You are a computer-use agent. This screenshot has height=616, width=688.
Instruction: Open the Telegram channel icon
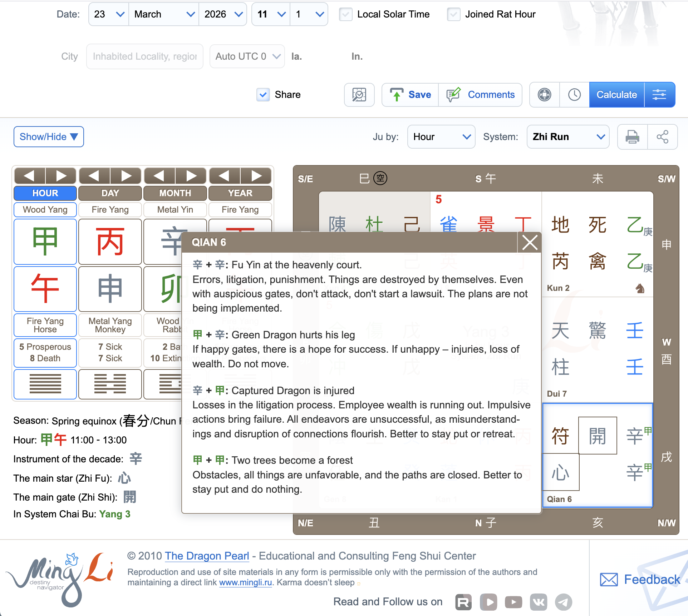563,602
